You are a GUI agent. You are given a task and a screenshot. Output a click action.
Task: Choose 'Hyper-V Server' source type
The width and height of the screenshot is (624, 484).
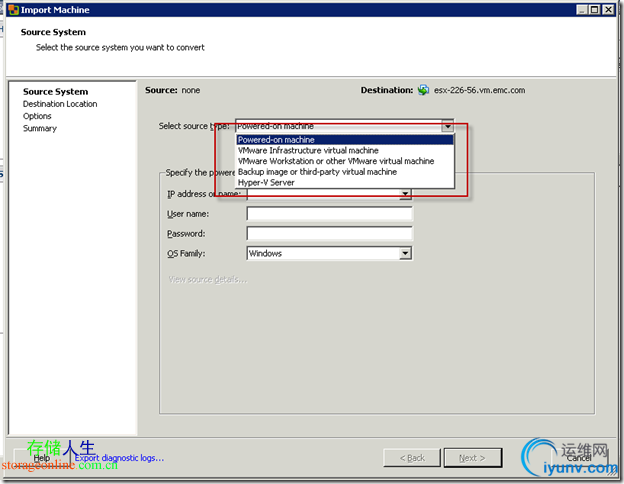click(x=345, y=183)
